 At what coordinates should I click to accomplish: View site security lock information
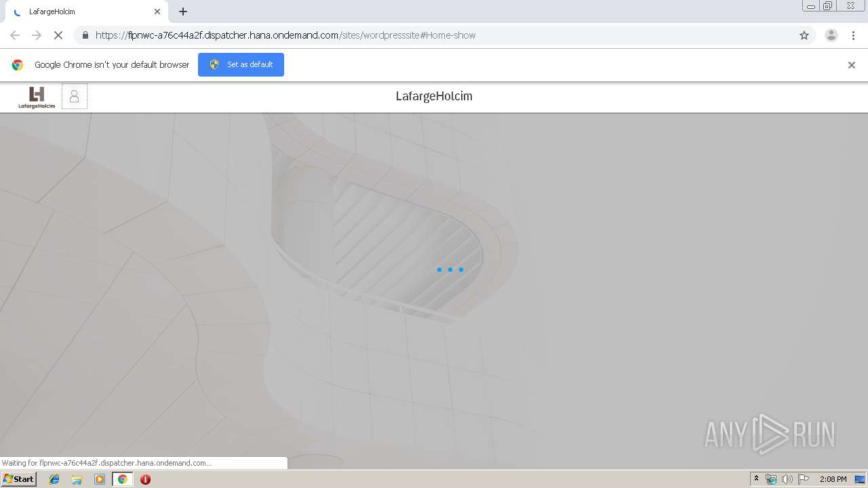[x=85, y=35]
